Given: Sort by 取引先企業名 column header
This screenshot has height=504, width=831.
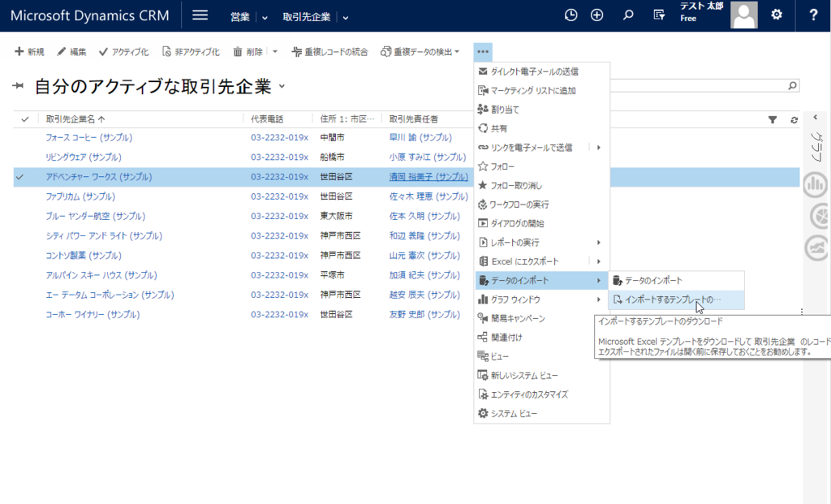Looking at the screenshot, I should pyautogui.click(x=75, y=119).
